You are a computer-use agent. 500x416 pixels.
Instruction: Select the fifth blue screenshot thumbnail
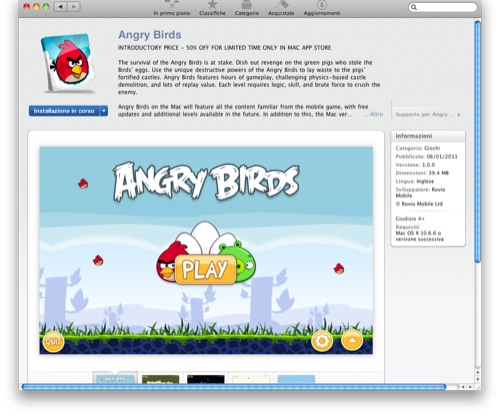pos(296,379)
